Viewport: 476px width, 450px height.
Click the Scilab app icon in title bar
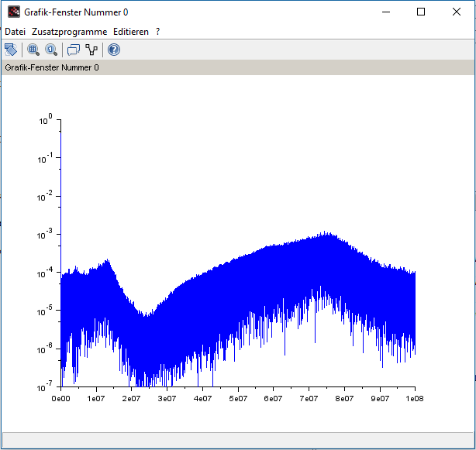point(13,12)
